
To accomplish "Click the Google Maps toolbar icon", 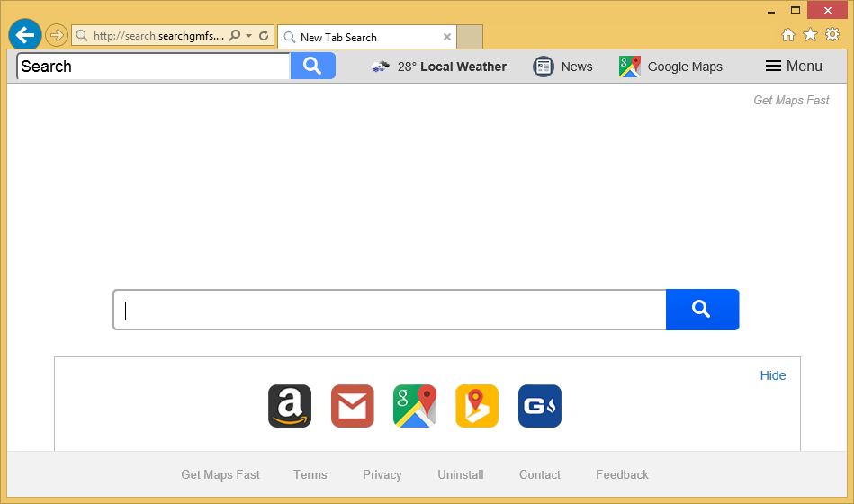I will 630,67.
